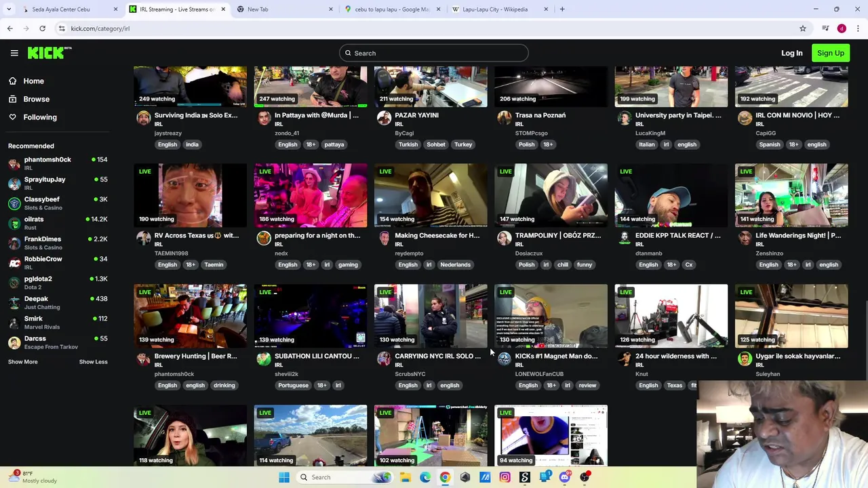The height and width of the screenshot is (488, 868).
Task: Click the address bar URL
Action: (100, 28)
